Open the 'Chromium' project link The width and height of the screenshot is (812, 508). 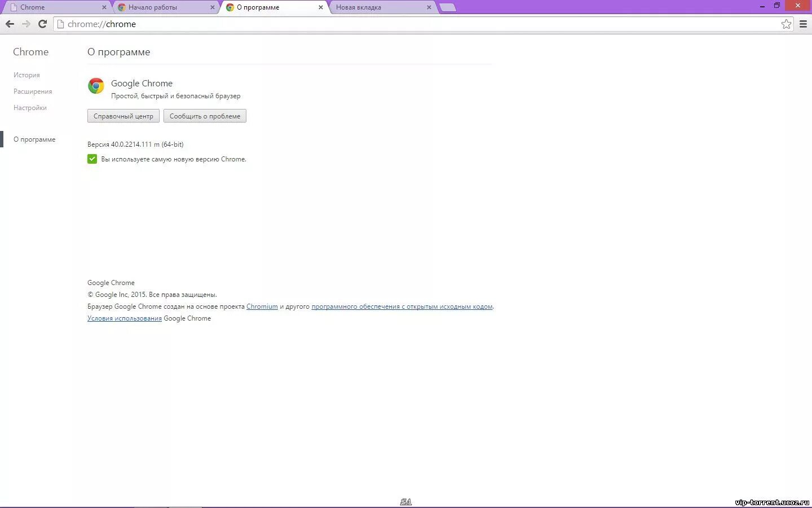(262, 306)
